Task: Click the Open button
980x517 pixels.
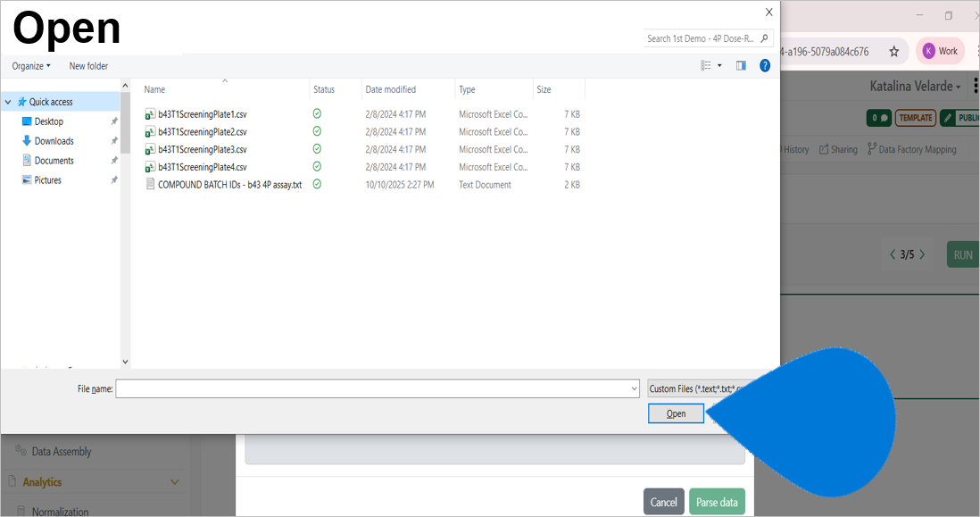Action: pyautogui.click(x=677, y=413)
